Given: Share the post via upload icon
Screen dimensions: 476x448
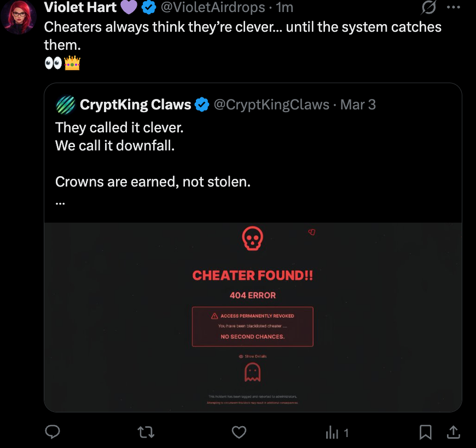Looking at the screenshot, I should (x=454, y=432).
